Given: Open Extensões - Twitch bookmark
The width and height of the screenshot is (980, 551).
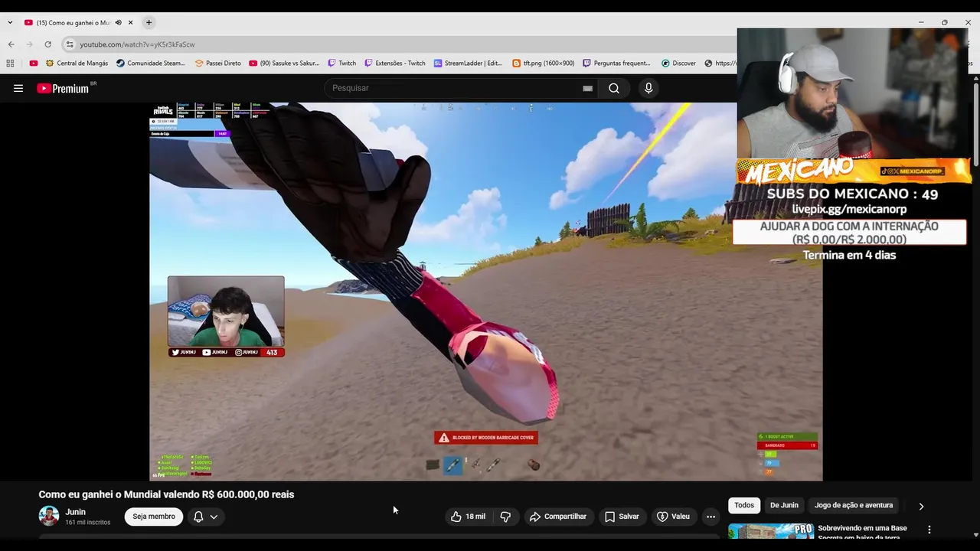Looking at the screenshot, I should (x=395, y=64).
